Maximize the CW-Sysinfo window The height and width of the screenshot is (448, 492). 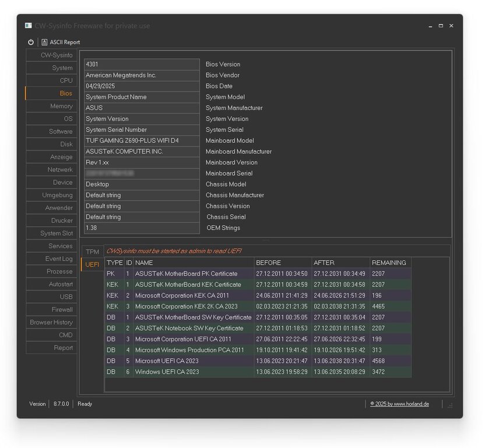441,26
